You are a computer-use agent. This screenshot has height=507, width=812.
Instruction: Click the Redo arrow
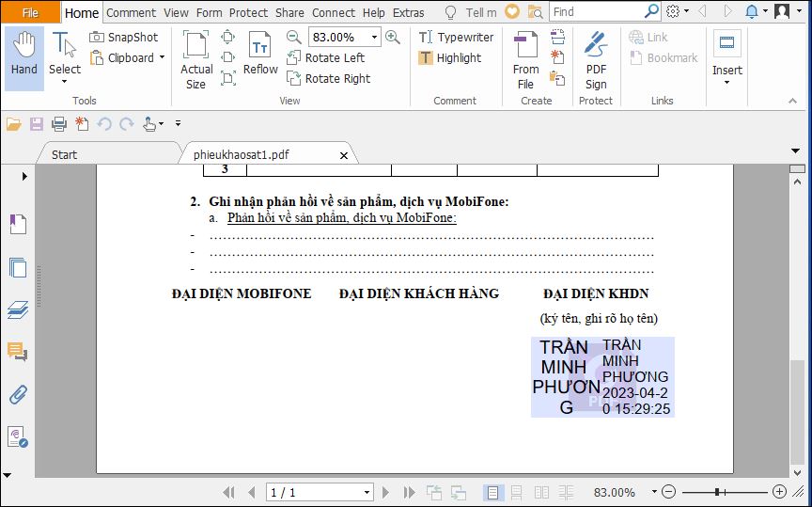point(127,124)
